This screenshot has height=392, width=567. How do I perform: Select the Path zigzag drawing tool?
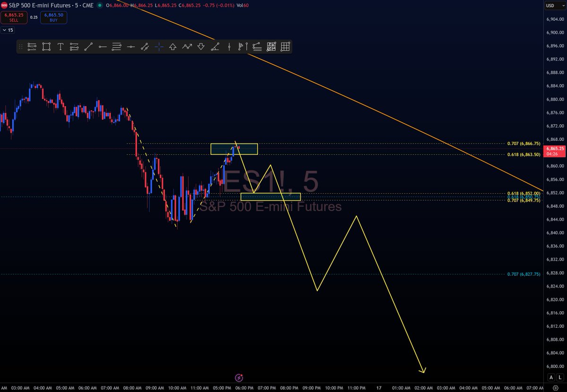(x=187, y=46)
